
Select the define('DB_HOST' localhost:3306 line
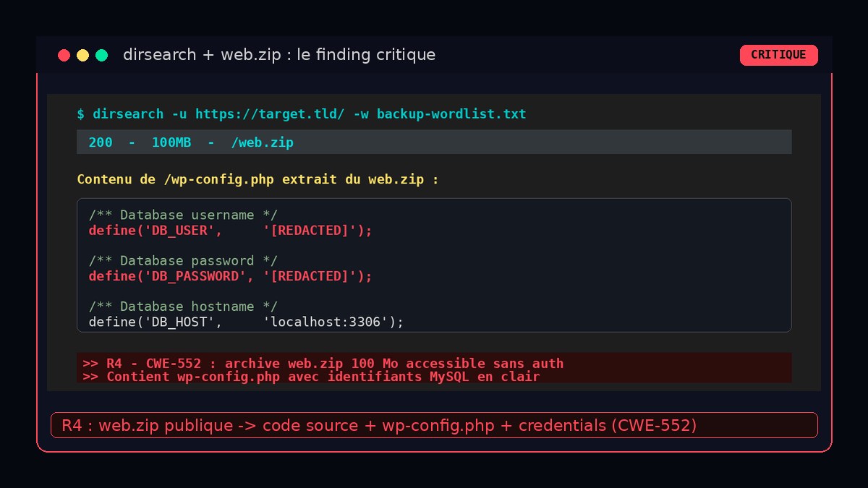[246, 322]
